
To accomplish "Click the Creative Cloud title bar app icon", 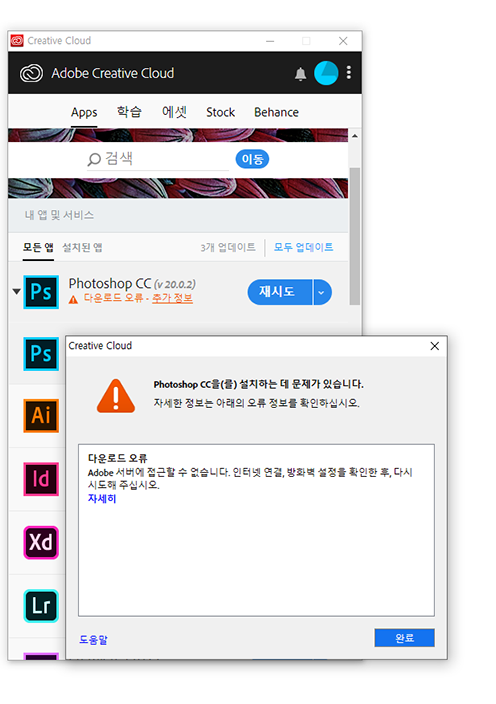I will 17,41.
